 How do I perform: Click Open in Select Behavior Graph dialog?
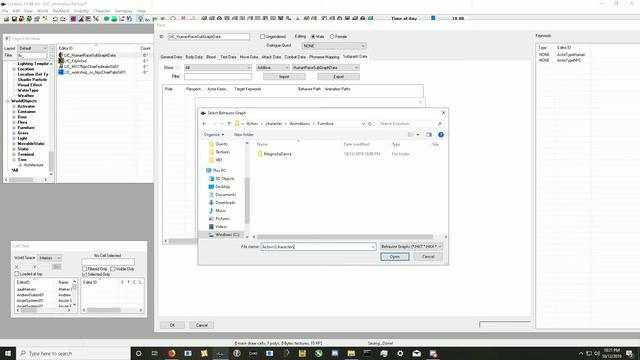[395, 257]
